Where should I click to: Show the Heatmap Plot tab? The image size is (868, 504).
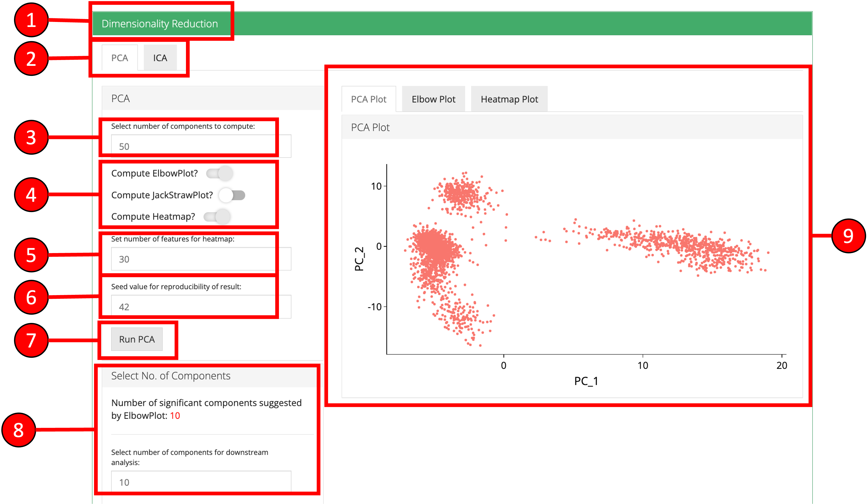click(x=509, y=99)
